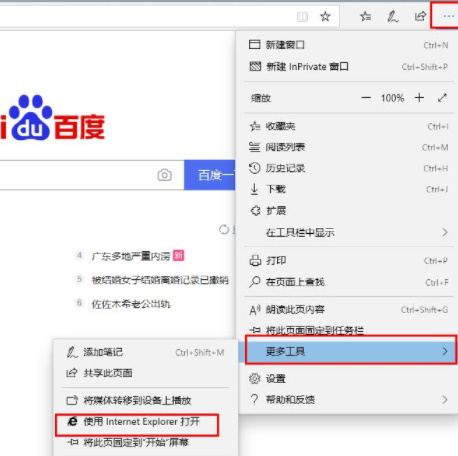Click the refresh hot list icon
This screenshot has width=458, height=456.
[x=224, y=229]
